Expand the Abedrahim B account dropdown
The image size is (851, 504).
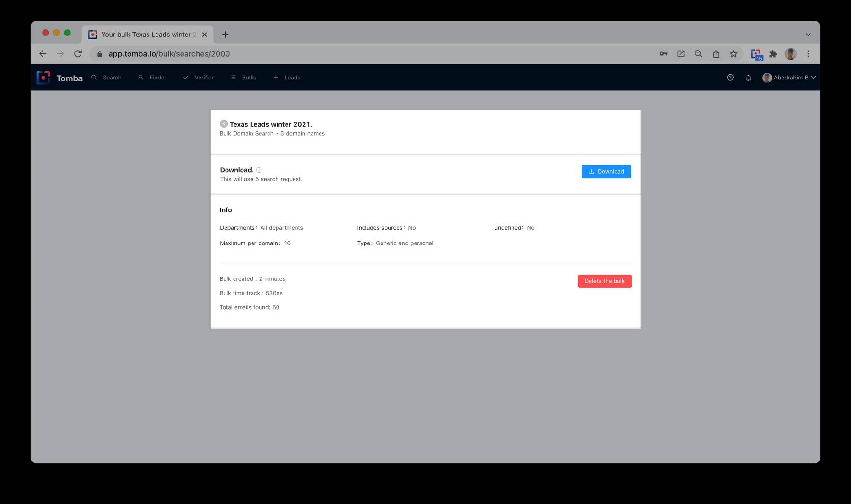pos(789,78)
